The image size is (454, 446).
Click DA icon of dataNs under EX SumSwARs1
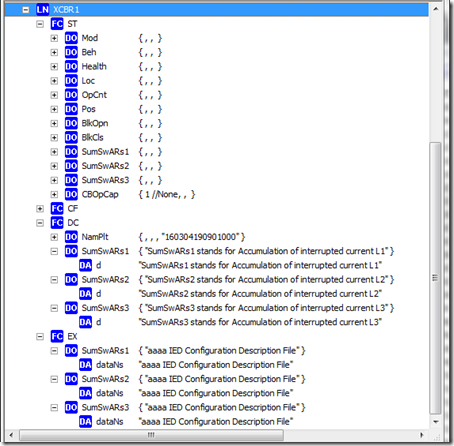pos(85,365)
